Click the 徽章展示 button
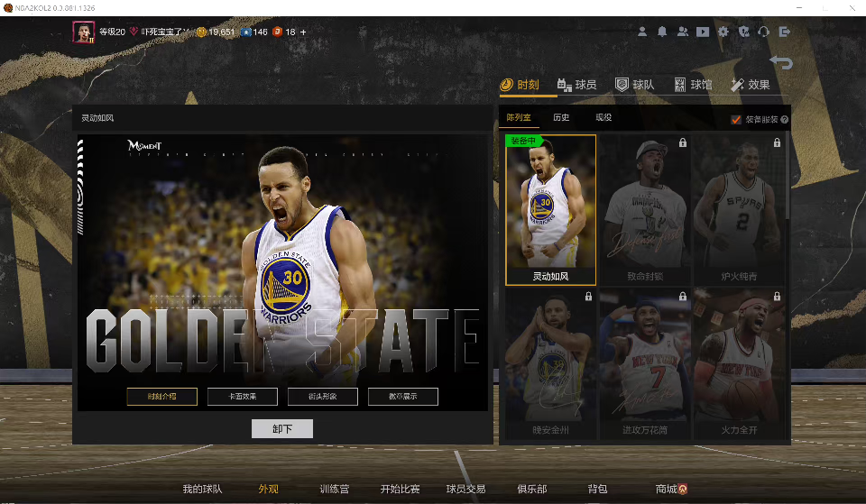 [x=403, y=397]
